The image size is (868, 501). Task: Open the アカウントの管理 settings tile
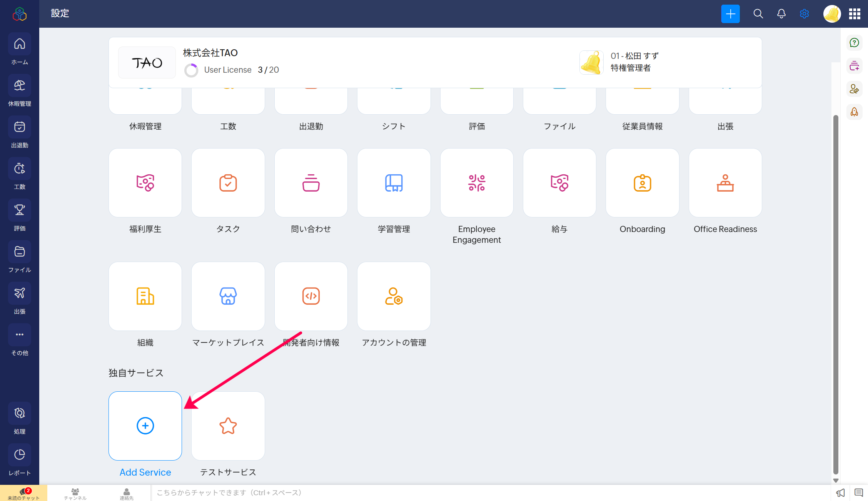(x=394, y=296)
